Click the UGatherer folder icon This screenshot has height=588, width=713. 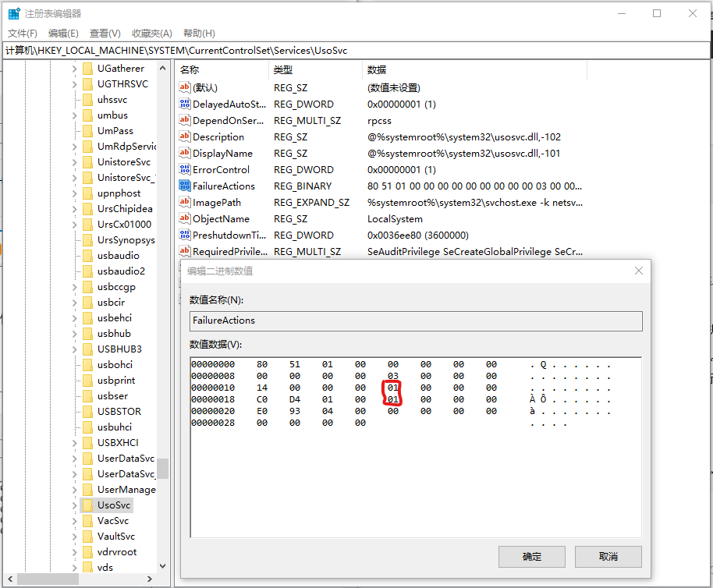(x=88, y=69)
